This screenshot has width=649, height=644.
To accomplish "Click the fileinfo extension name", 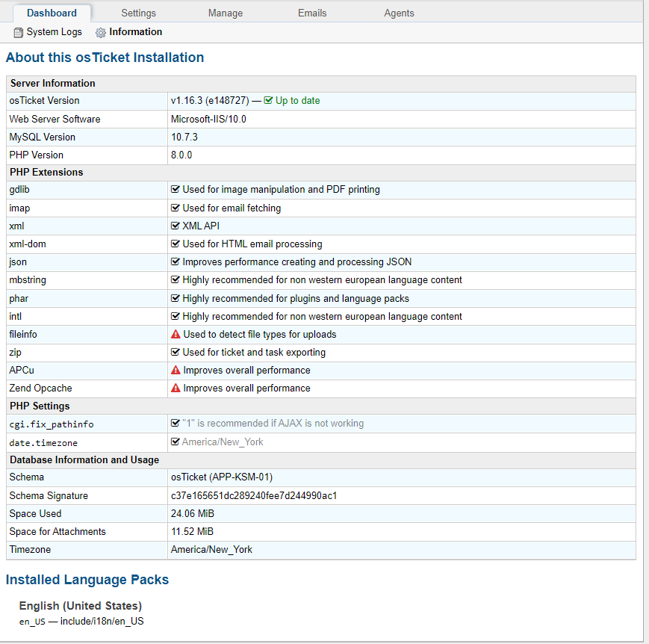I will click(x=23, y=334).
